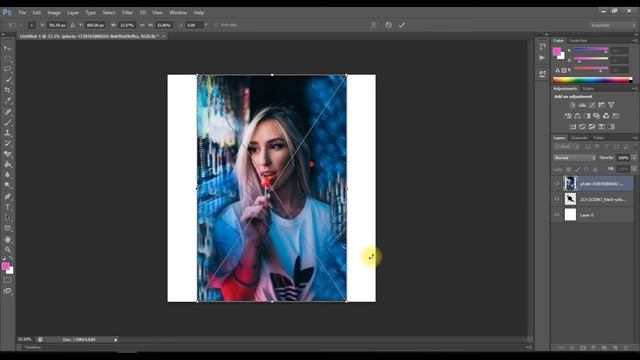Open the Essentials workspace dropdown

tap(612, 25)
